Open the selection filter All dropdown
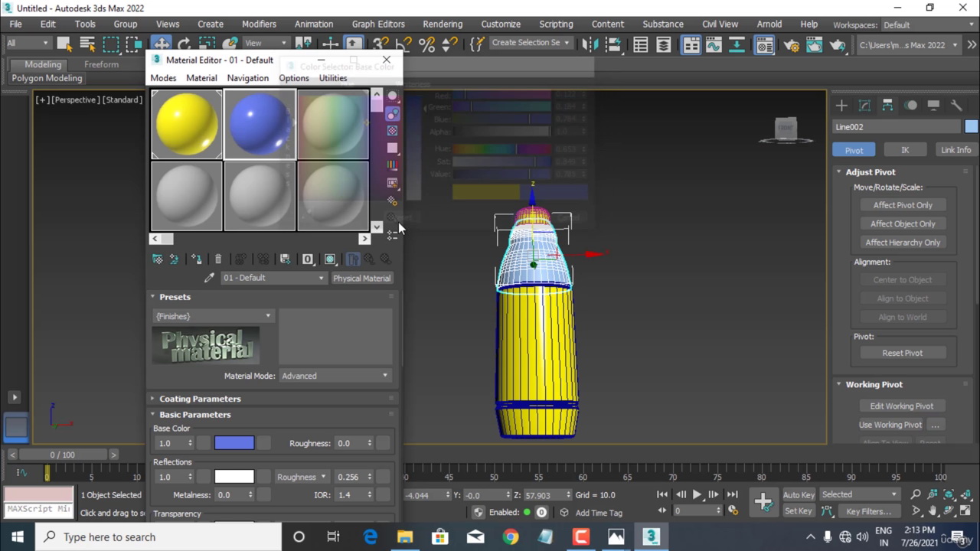 pos(28,44)
